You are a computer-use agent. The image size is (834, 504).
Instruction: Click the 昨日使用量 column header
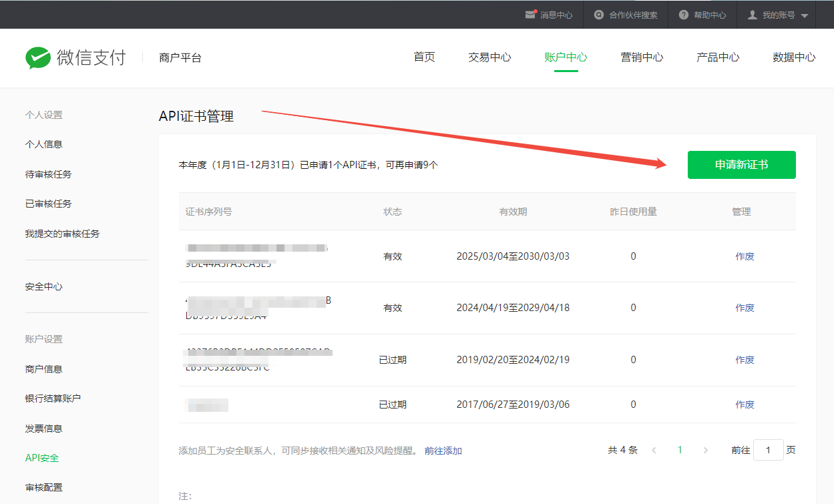(x=634, y=212)
